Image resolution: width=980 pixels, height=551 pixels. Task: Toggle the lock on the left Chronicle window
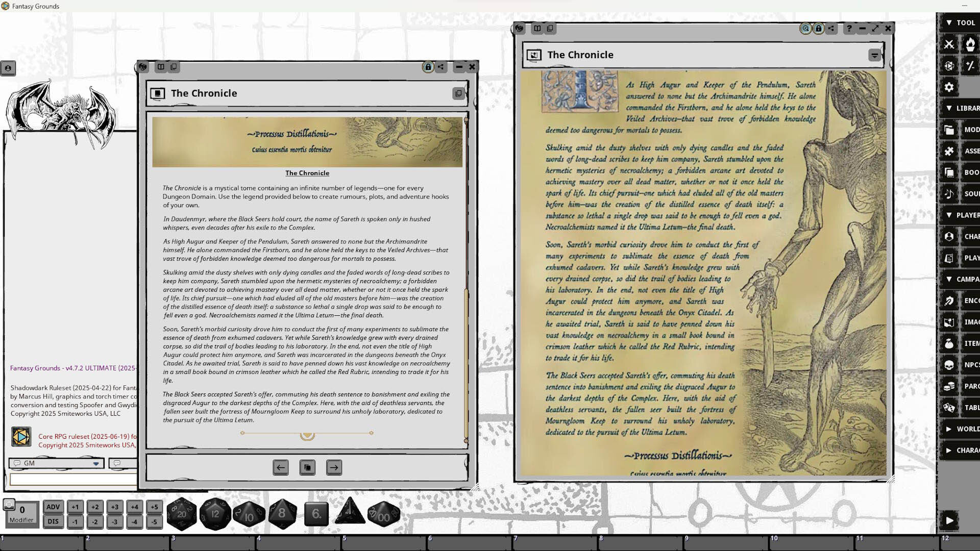427,67
